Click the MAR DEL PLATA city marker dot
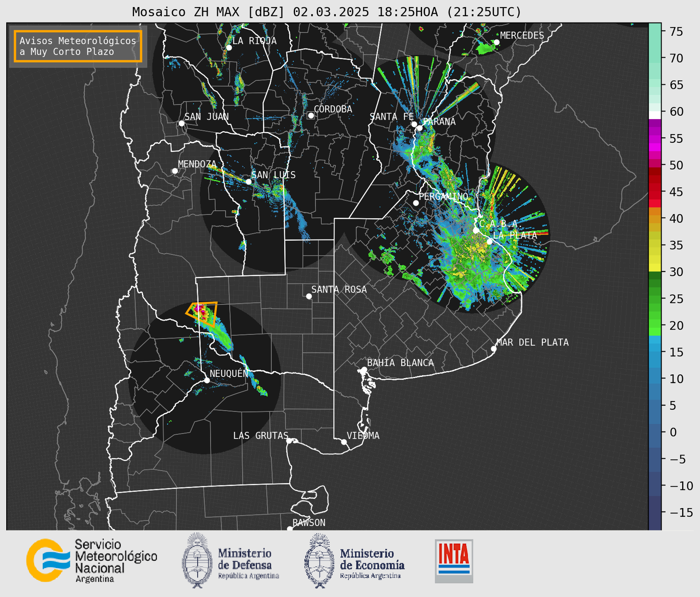The image size is (700, 597). [x=494, y=349]
